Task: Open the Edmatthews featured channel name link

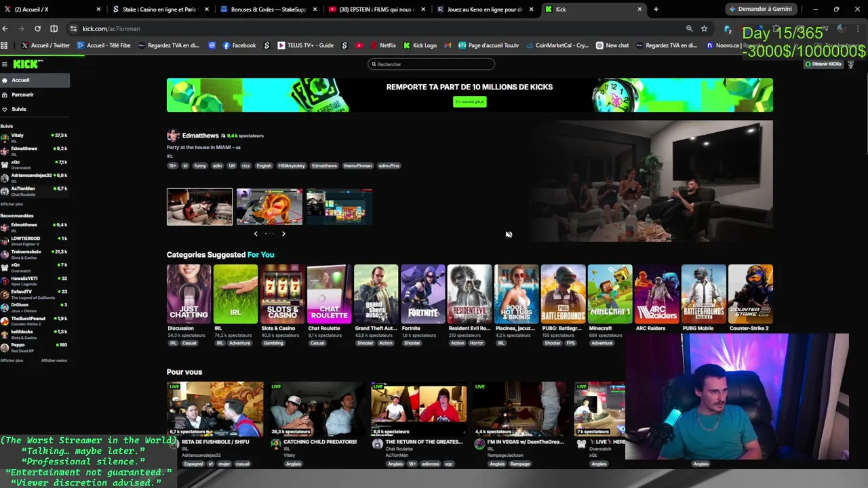Action: [200, 136]
